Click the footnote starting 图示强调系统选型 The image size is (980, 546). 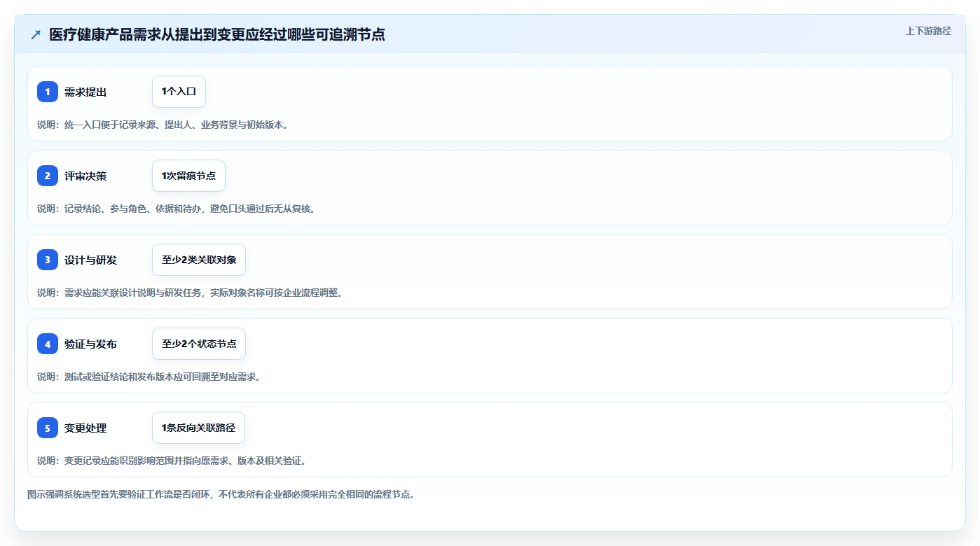tap(221, 494)
